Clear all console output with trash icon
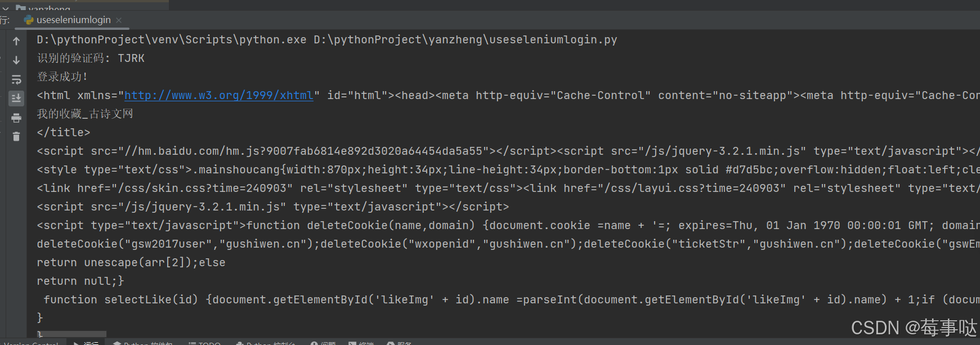 click(16, 136)
